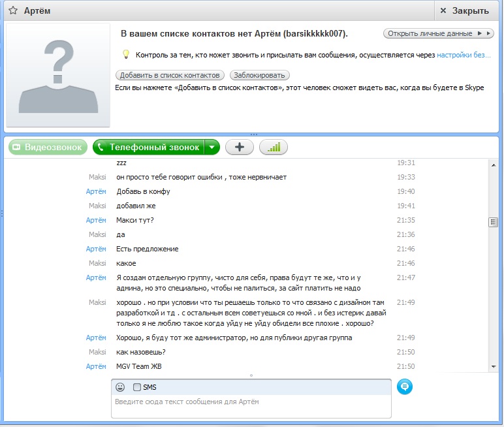Click the scrollbar down arrow in chat

[494, 366]
